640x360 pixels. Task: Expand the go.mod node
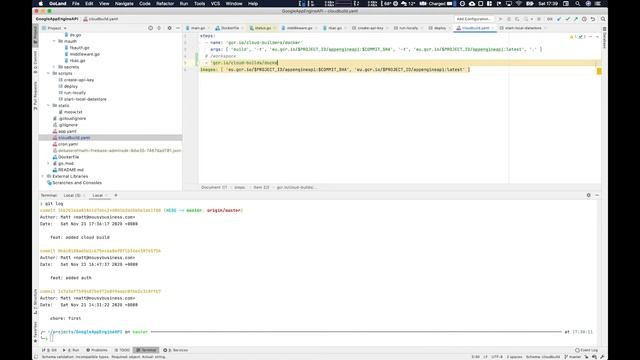pyautogui.click(x=48, y=163)
